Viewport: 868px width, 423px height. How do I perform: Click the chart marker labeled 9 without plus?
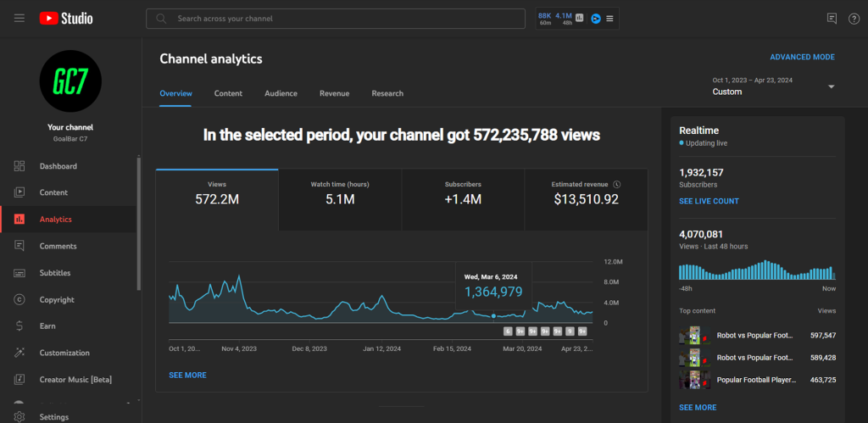pyautogui.click(x=570, y=331)
